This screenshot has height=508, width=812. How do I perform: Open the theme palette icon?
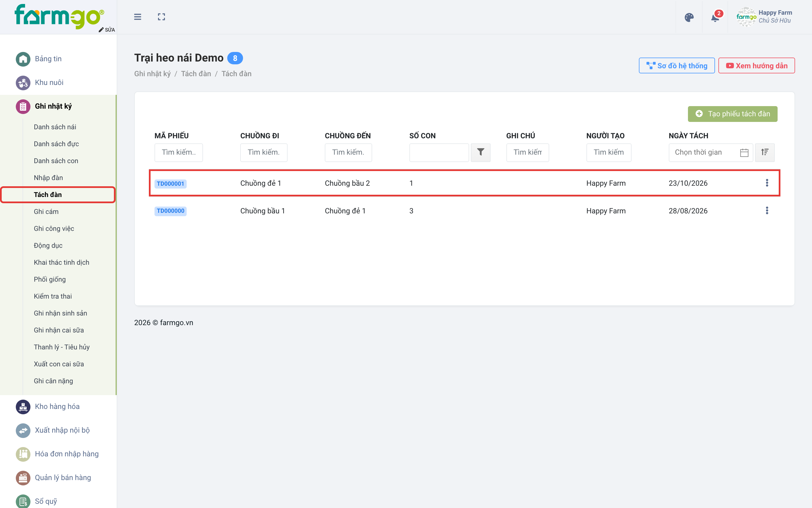(689, 17)
